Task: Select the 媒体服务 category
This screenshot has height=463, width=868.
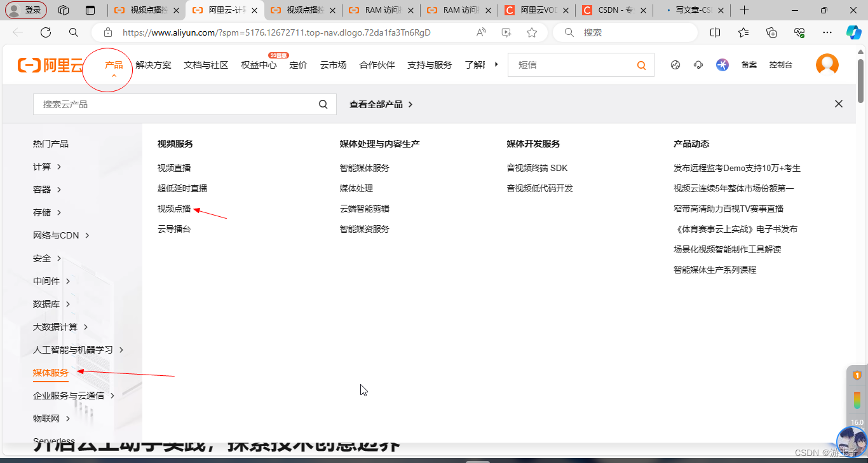Action: click(51, 373)
